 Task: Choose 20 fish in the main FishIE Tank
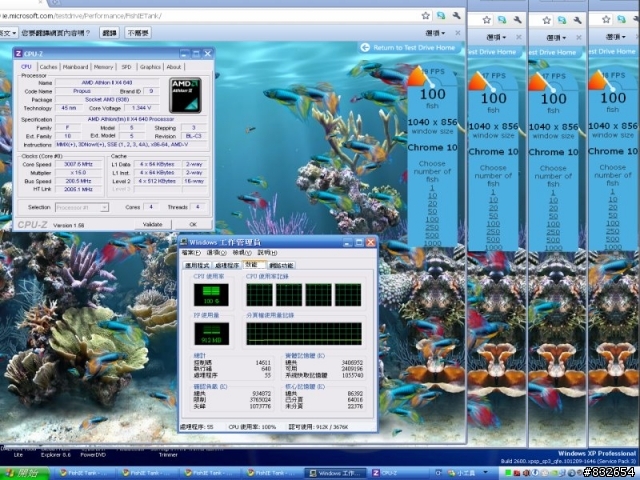432,204
